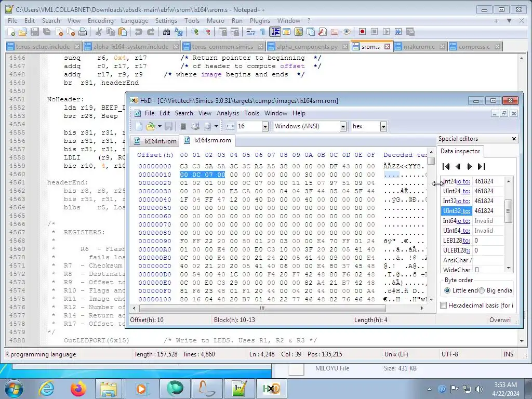Image resolution: width=532 pixels, height=399 pixels.
Task: Go to previous byte in Data inspector
Action: coord(458,167)
